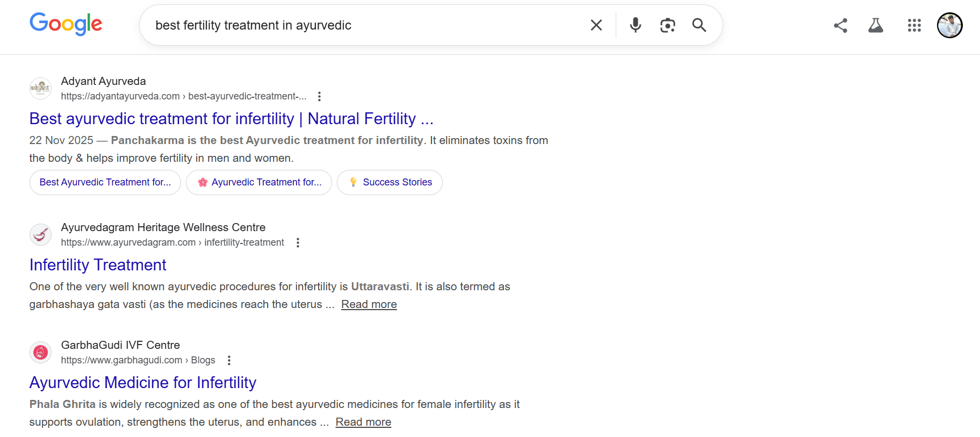Submit search with the magnifying glass icon
Image resolution: width=980 pixels, height=437 pixels.
tap(699, 25)
